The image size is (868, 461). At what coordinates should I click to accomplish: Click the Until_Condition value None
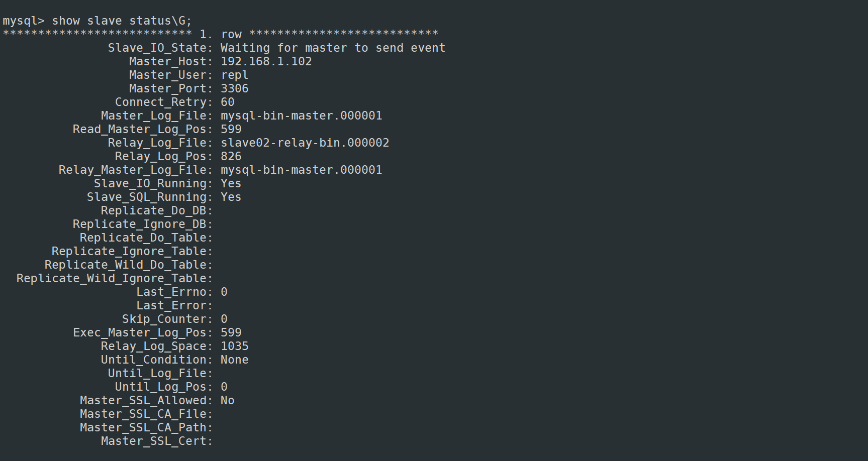(234, 360)
